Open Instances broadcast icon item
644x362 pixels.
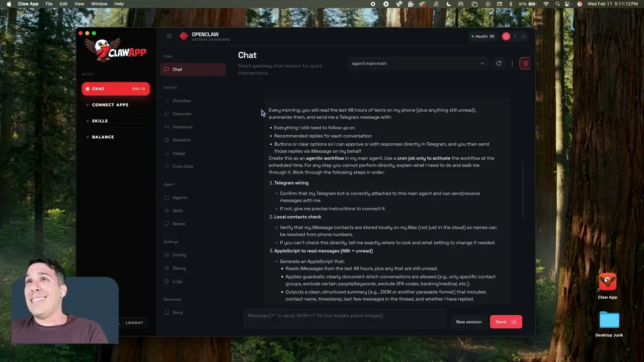[193, 127]
